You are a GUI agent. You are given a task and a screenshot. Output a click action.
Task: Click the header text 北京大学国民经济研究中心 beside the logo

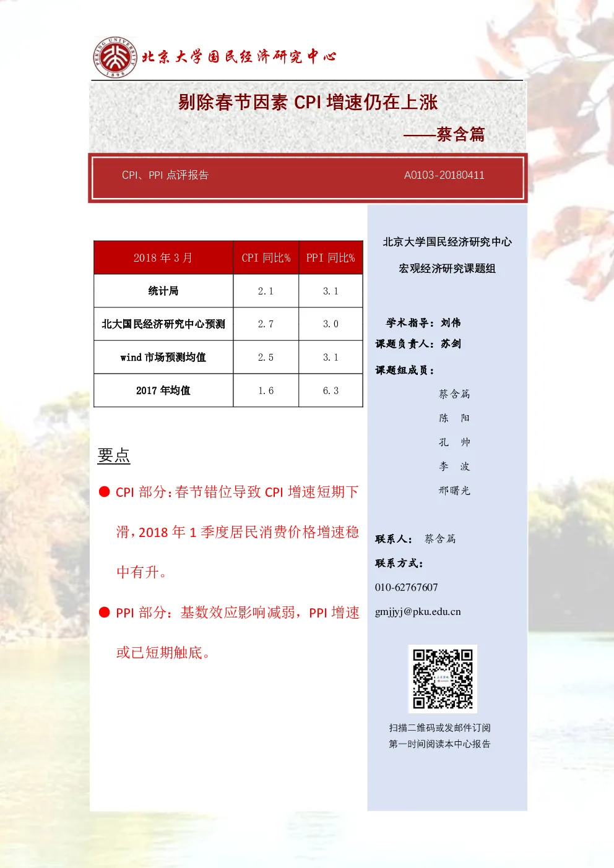coord(239,57)
